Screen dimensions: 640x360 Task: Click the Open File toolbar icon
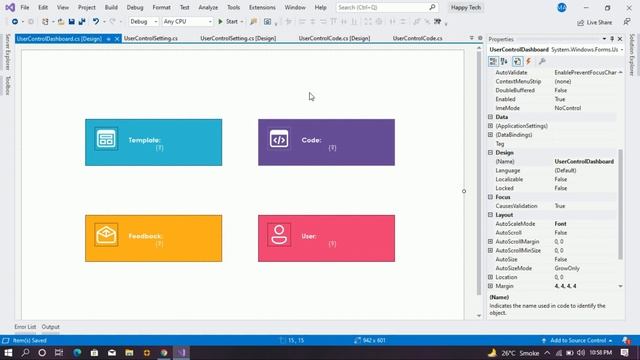[60, 22]
